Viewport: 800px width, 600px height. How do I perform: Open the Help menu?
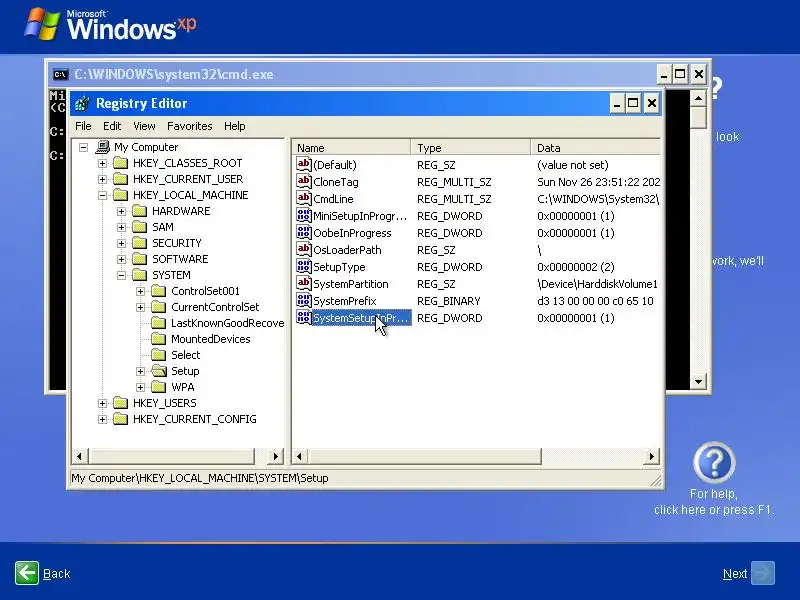(235, 126)
